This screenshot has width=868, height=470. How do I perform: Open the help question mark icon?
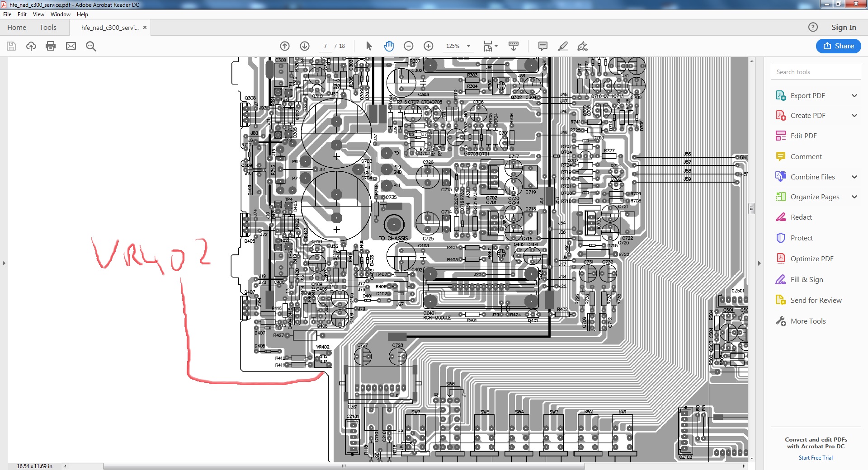[x=813, y=27]
